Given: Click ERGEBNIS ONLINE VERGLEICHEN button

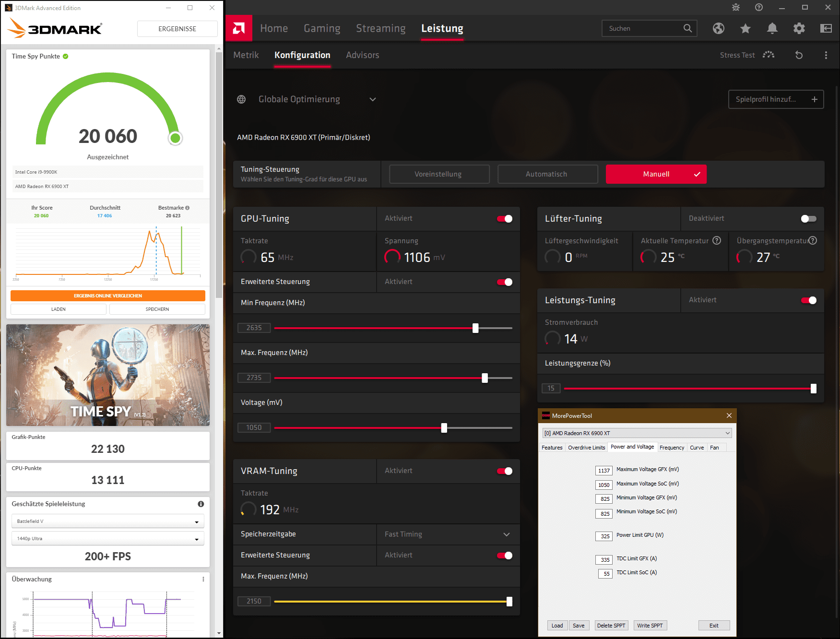Looking at the screenshot, I should pyautogui.click(x=108, y=296).
